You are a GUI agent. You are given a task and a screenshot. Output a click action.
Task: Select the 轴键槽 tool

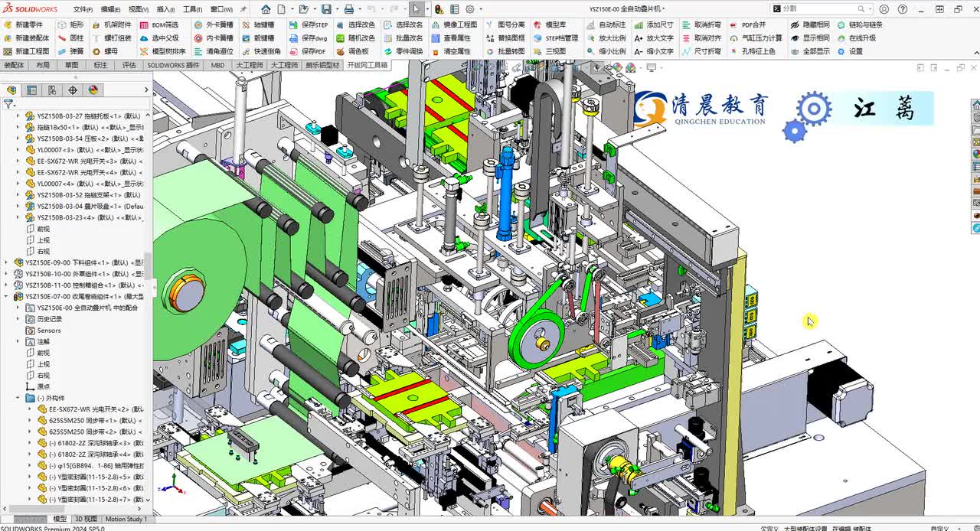(257, 24)
